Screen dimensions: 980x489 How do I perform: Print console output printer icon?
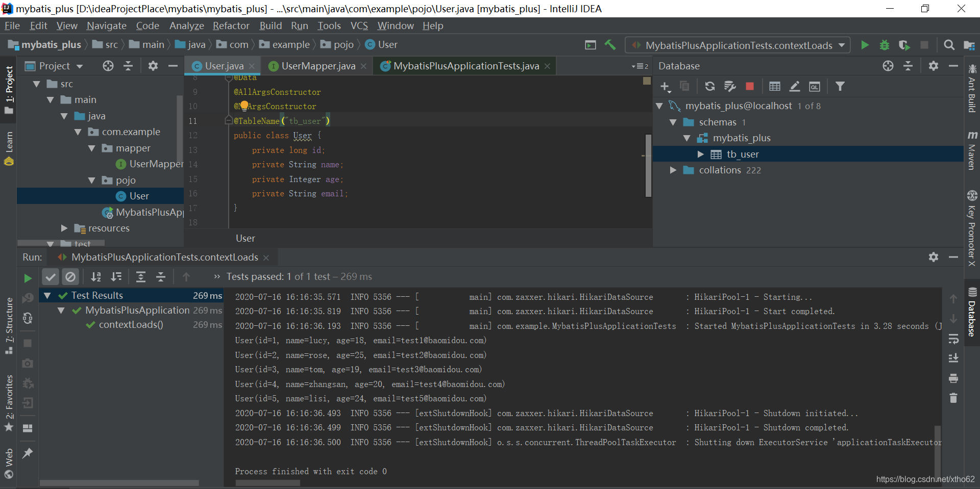(953, 378)
